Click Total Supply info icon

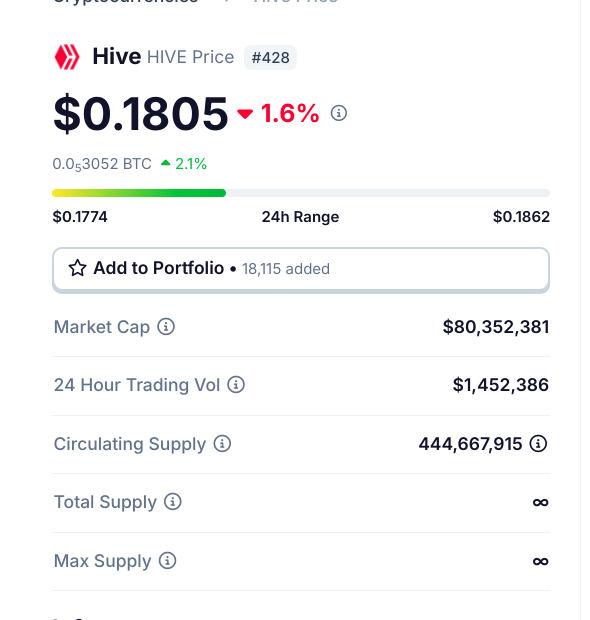coord(173,502)
